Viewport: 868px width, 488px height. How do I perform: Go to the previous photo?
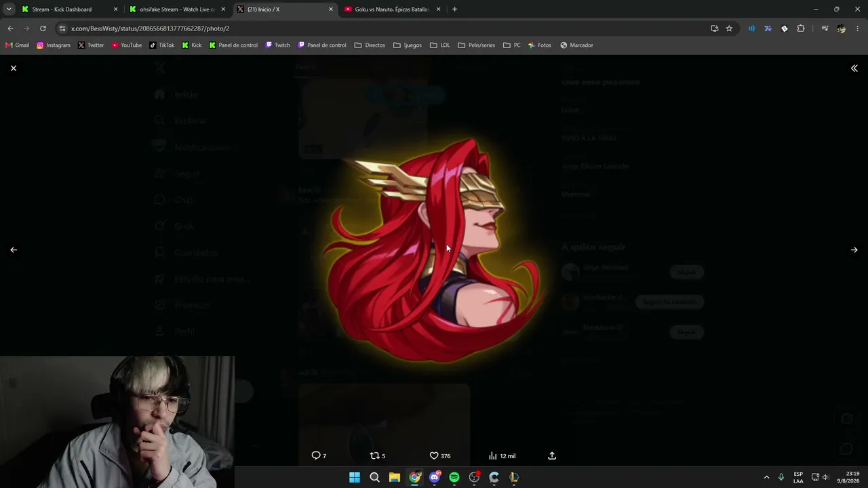(14, 250)
